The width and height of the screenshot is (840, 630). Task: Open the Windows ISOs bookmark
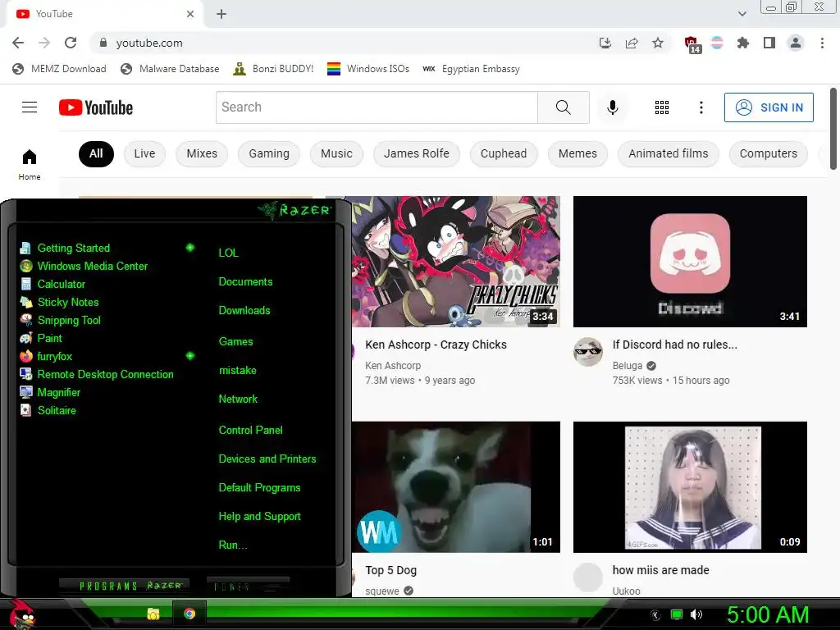[x=368, y=69]
